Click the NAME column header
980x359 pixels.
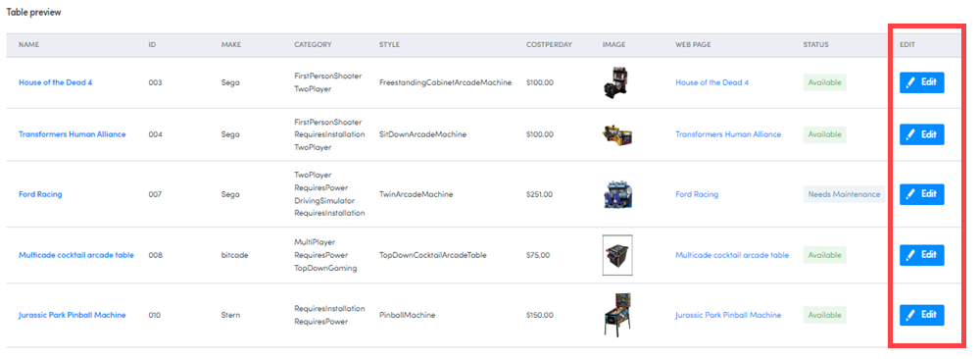click(x=28, y=45)
